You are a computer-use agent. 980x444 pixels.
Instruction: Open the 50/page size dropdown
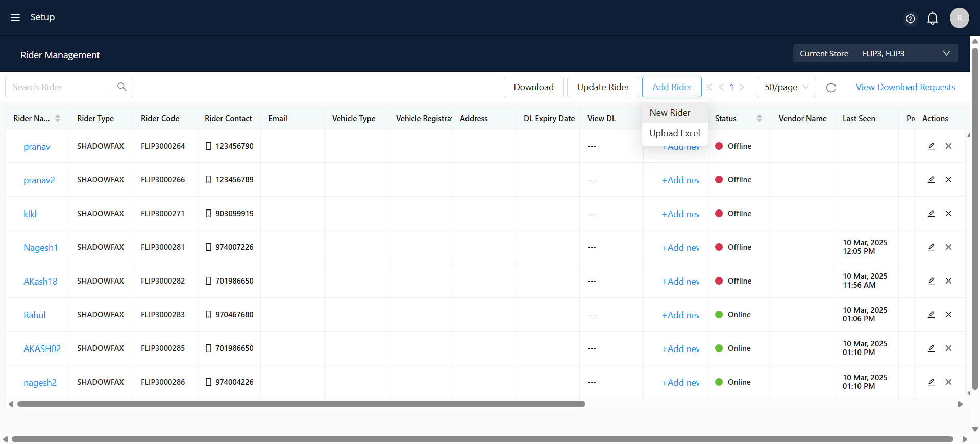click(786, 87)
